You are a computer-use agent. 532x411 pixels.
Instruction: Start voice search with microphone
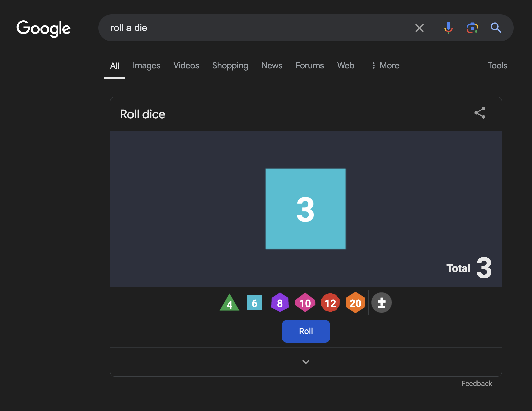pyautogui.click(x=448, y=28)
